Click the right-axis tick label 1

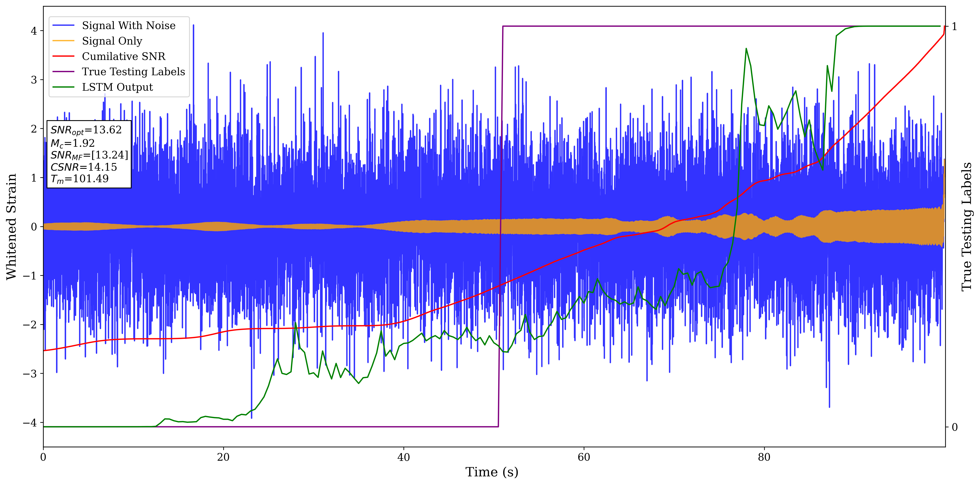(954, 27)
